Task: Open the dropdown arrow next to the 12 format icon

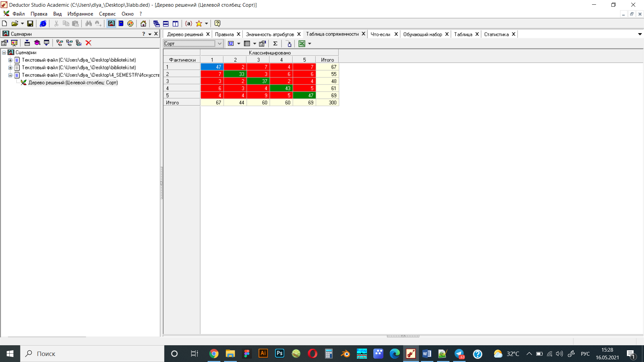Action: coord(239,44)
